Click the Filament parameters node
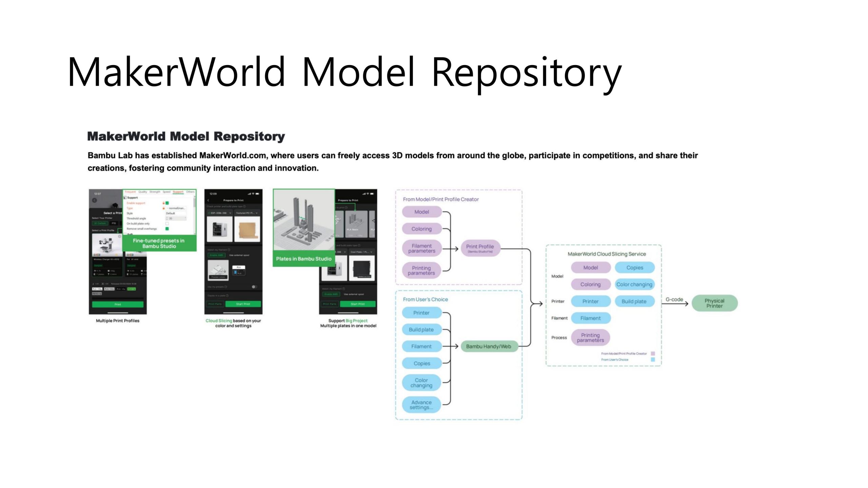The height and width of the screenshot is (488, 868). [421, 248]
